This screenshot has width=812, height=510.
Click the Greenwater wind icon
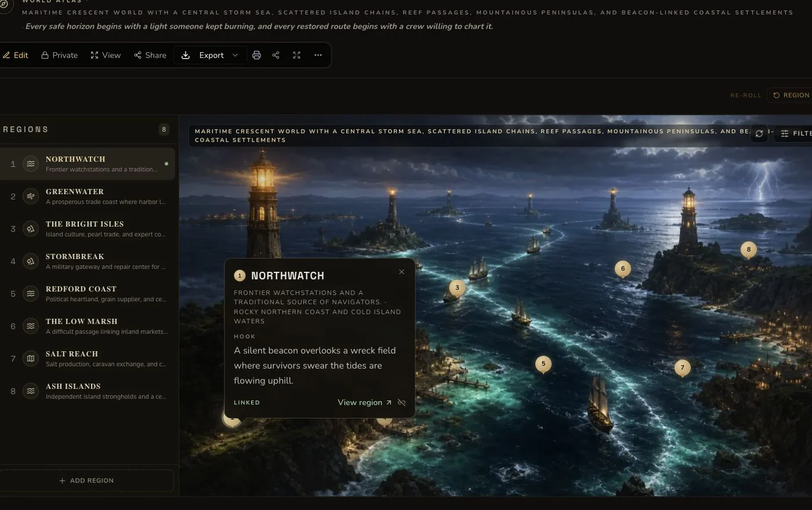pos(31,196)
